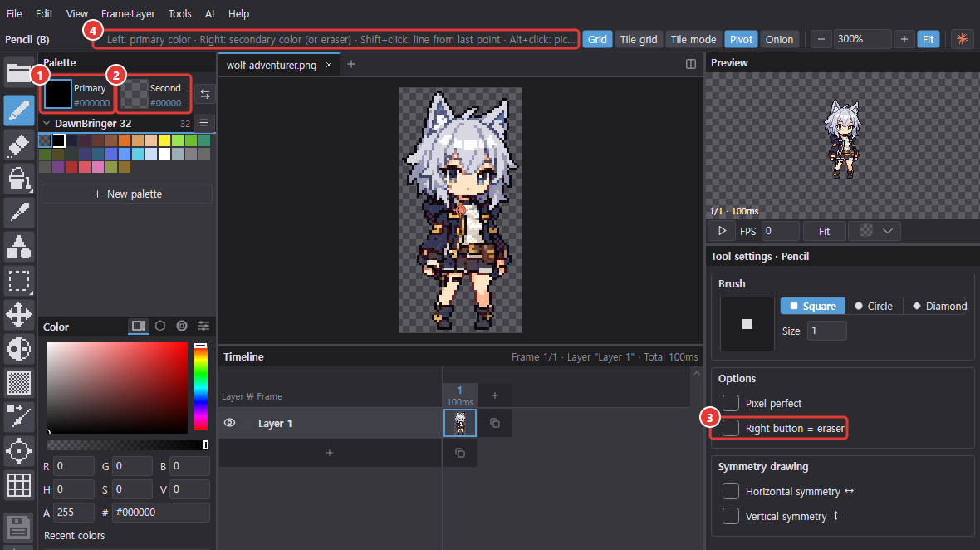Toggle the Pivot display
Viewport: 980px width, 550px height.
tap(742, 39)
